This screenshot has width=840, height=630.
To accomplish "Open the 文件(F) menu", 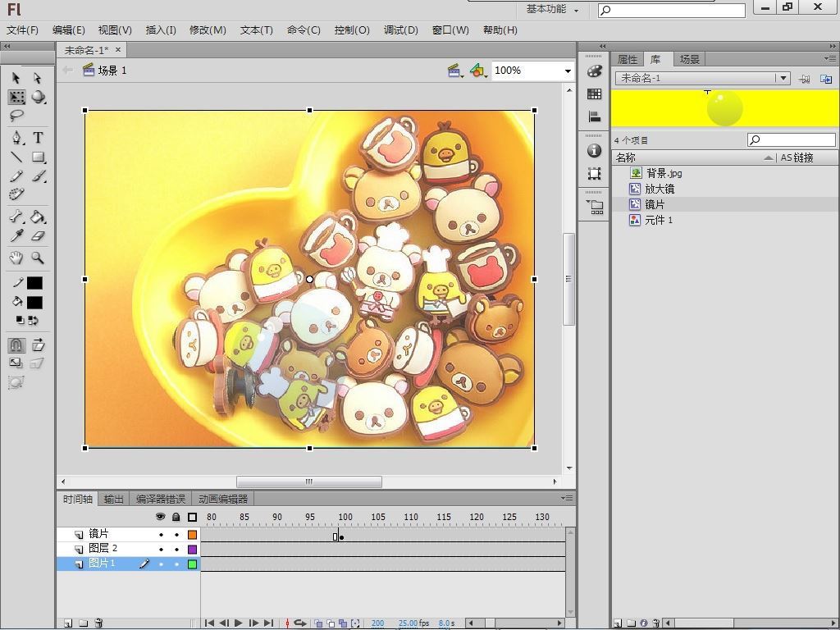I will click(x=22, y=30).
